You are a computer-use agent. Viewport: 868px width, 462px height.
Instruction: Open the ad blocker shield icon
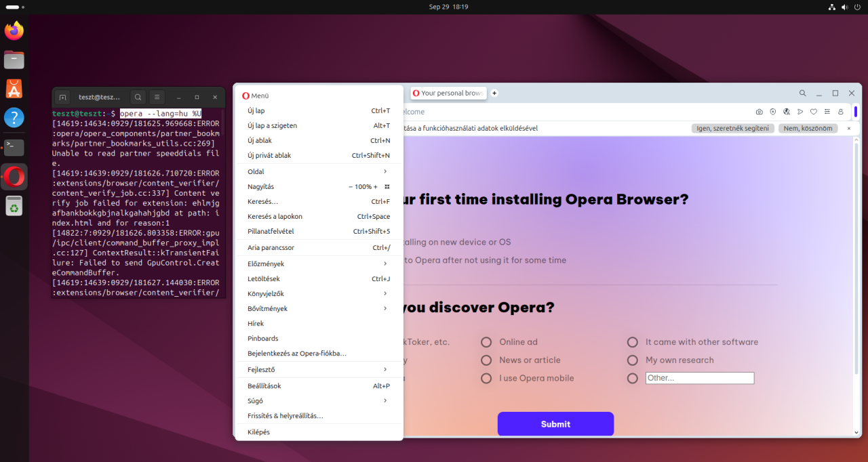(772, 112)
